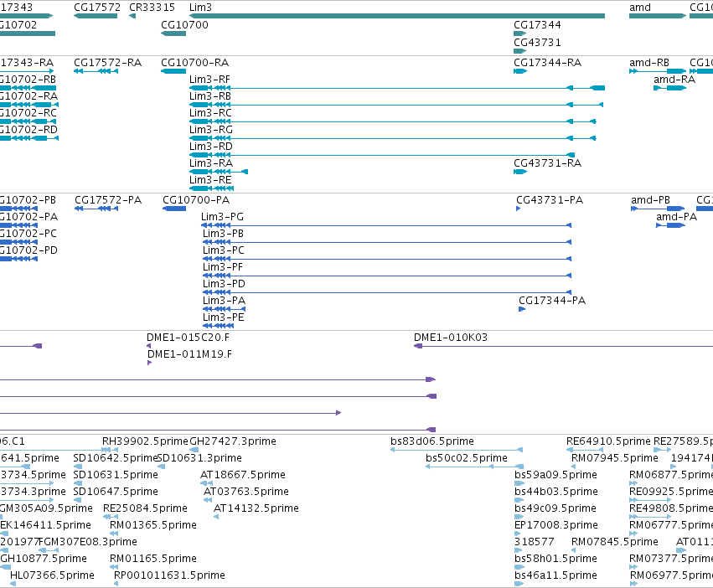Screen dimensions: 713x588
Task: Click the GH27427.3prime EST label
Action: click(233, 441)
